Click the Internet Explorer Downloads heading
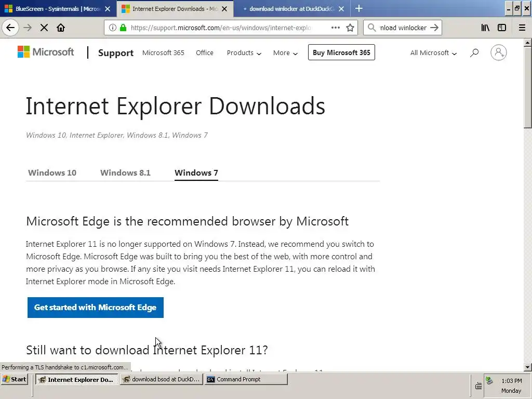 point(176,106)
